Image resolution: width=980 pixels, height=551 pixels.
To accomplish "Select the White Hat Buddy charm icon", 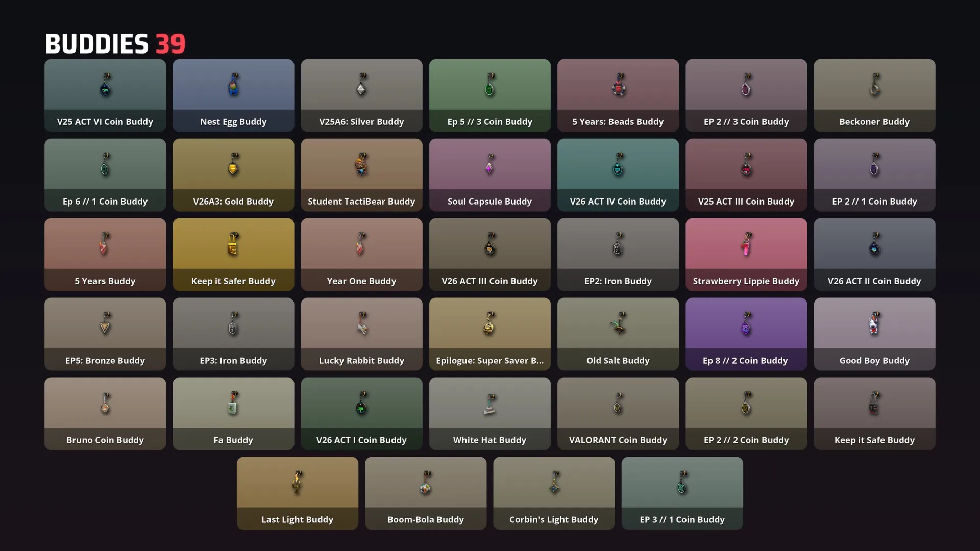I will pos(489,403).
